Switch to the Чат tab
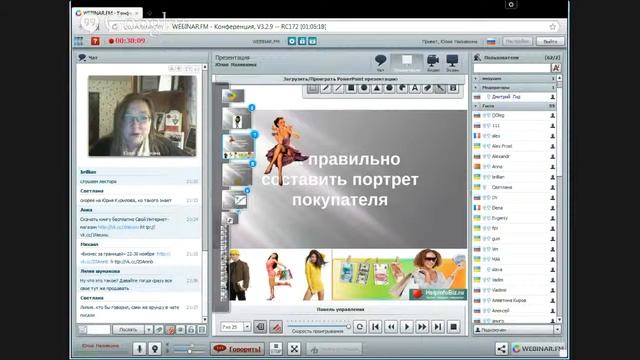Viewport: 640px width, 360px height. [380, 63]
